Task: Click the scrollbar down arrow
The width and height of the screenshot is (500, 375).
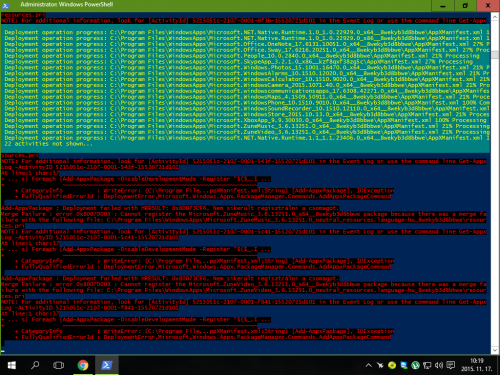Action: tap(495, 350)
